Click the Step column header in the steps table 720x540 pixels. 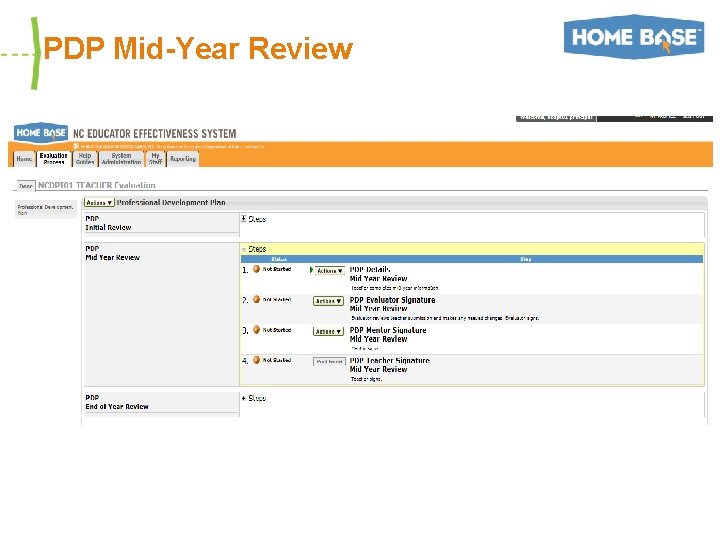click(x=525, y=259)
